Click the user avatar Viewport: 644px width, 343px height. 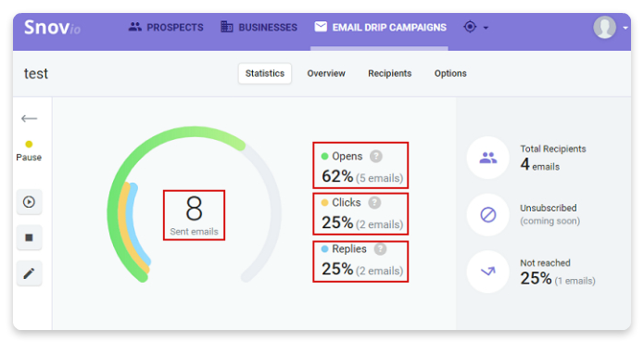(604, 27)
